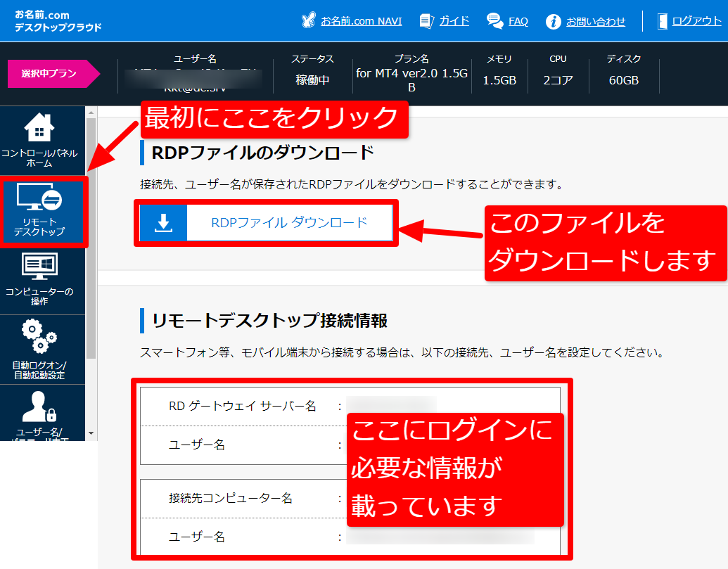Click the house icon for コントロールパネルホーム
The height and width of the screenshot is (569, 728).
pyautogui.click(x=39, y=128)
